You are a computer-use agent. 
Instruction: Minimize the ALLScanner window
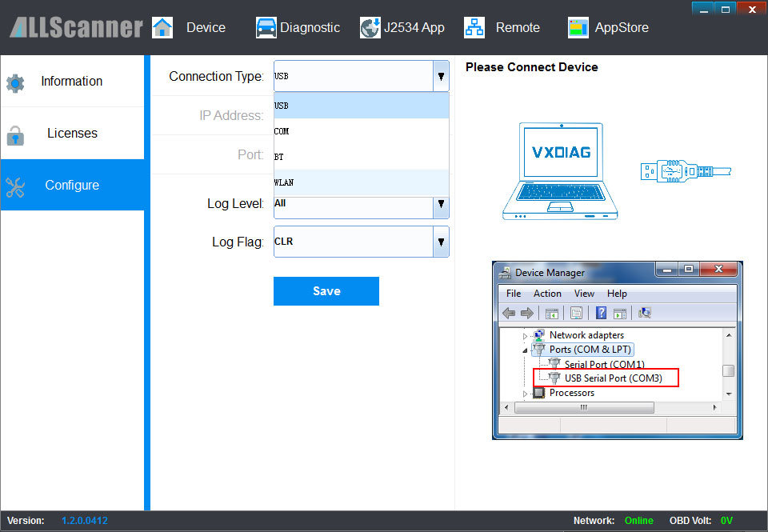pyautogui.click(x=703, y=9)
